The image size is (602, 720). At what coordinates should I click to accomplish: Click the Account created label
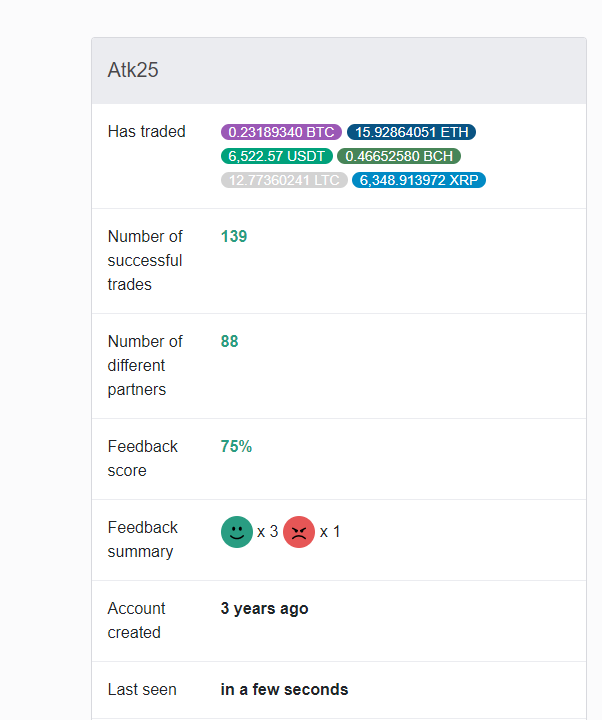click(136, 620)
